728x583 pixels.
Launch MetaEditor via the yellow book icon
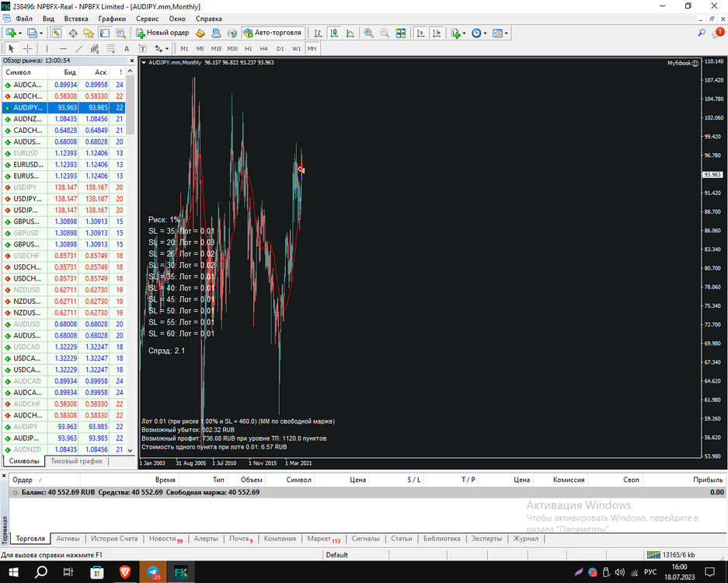pos(200,33)
